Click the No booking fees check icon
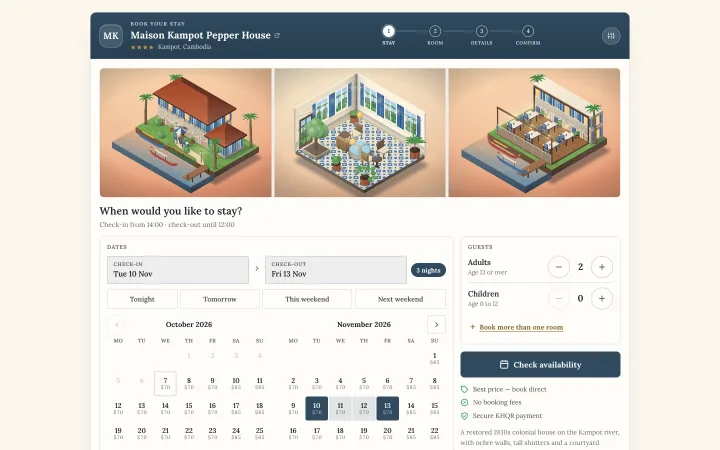The height and width of the screenshot is (450, 720). point(464,403)
